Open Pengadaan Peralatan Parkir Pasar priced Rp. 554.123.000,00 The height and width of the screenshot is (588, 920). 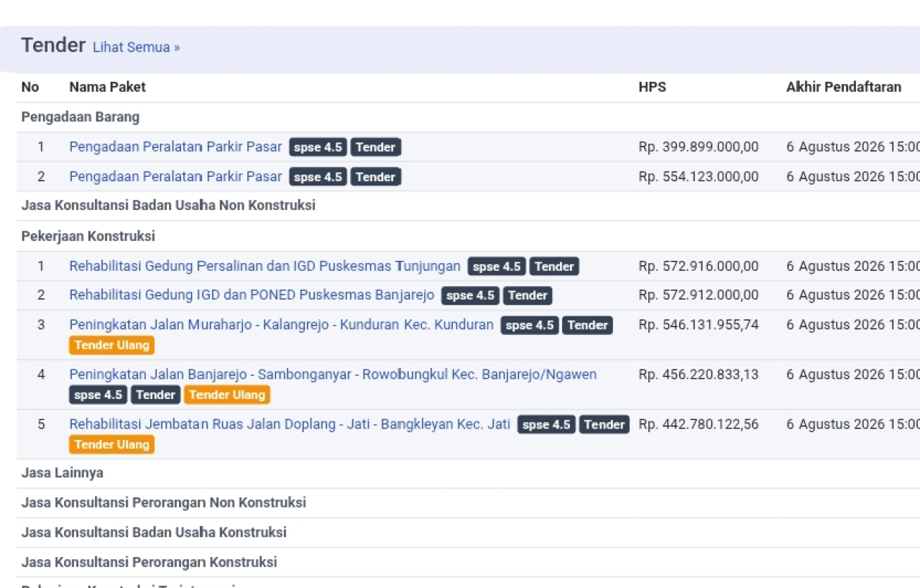tap(175, 176)
